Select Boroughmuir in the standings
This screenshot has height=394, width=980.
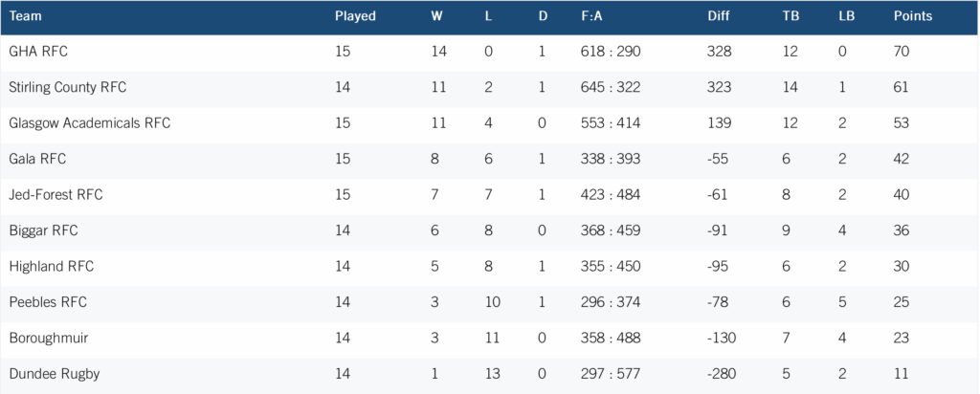49,339
